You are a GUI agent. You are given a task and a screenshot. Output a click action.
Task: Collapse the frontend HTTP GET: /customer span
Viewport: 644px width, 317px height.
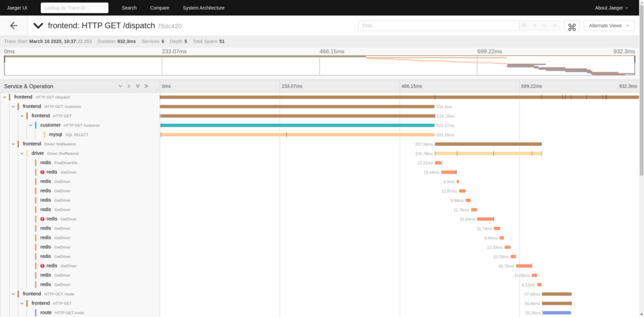click(x=13, y=107)
